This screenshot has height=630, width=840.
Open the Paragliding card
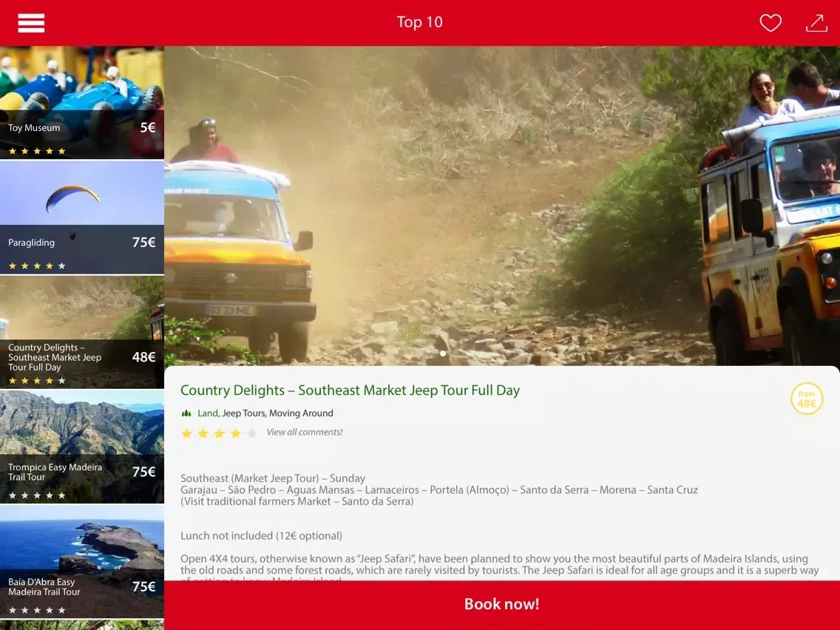(82, 217)
